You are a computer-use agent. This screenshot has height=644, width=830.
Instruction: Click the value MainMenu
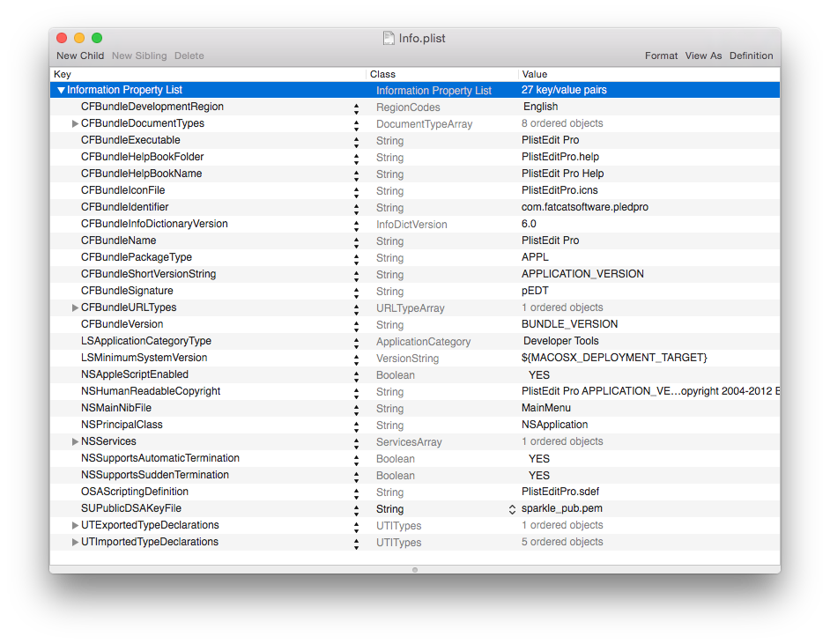click(x=545, y=408)
